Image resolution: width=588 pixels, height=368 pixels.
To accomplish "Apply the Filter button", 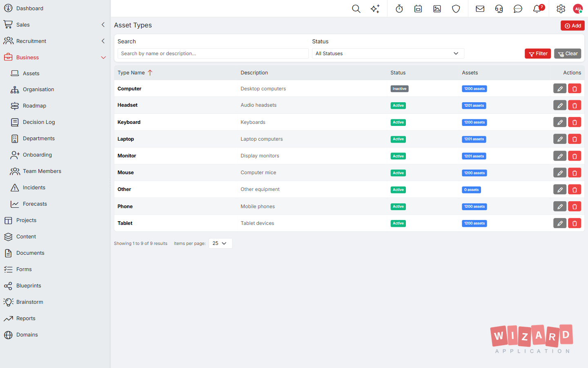I will coord(538,54).
